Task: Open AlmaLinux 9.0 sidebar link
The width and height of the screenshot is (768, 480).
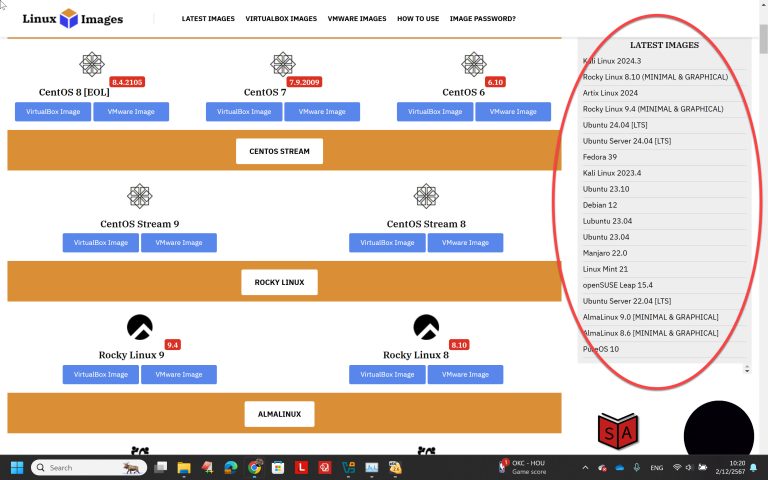Action: pyautogui.click(x=650, y=317)
